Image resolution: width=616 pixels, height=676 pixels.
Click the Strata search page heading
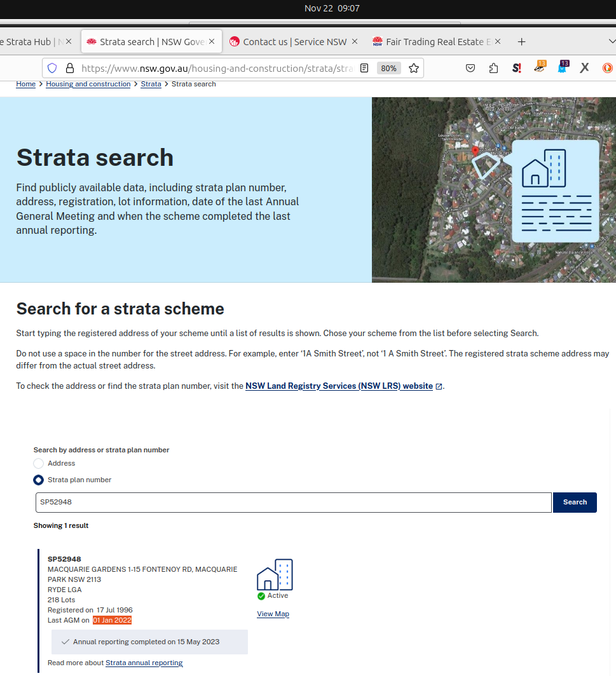95,158
